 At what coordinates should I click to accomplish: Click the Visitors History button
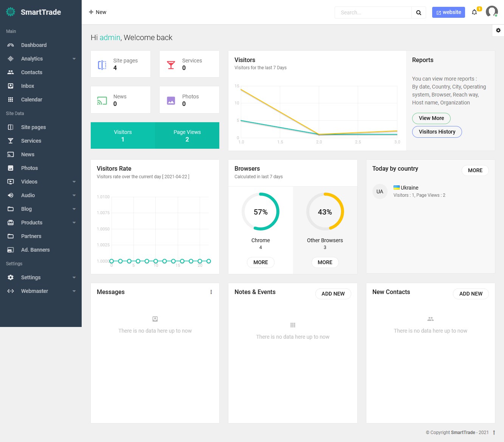tap(437, 132)
